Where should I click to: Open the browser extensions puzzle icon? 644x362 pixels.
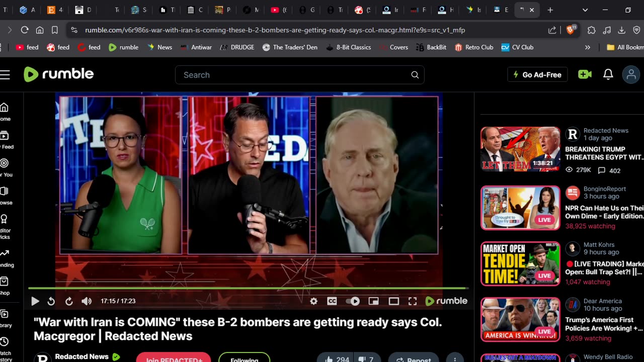coord(592,30)
